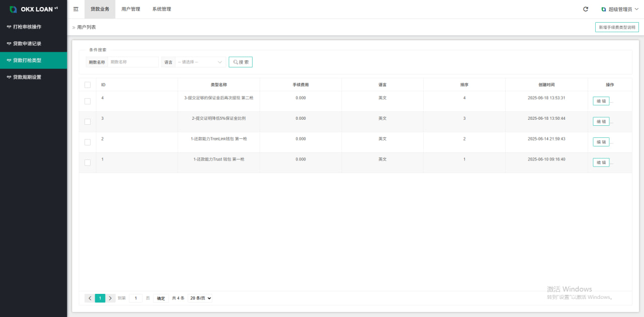The width and height of the screenshot is (644, 317).
Task: Check the box for row ID 4
Action: click(88, 101)
